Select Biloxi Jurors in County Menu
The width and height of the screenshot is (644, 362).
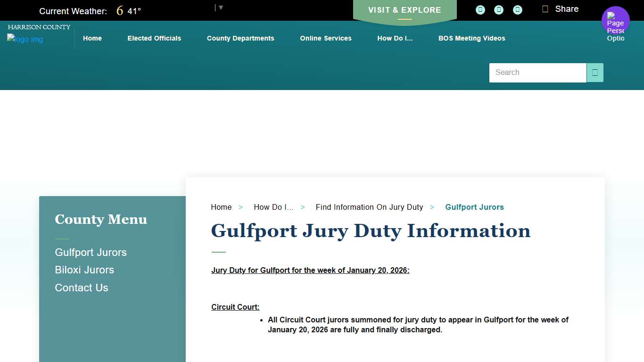[x=84, y=270]
